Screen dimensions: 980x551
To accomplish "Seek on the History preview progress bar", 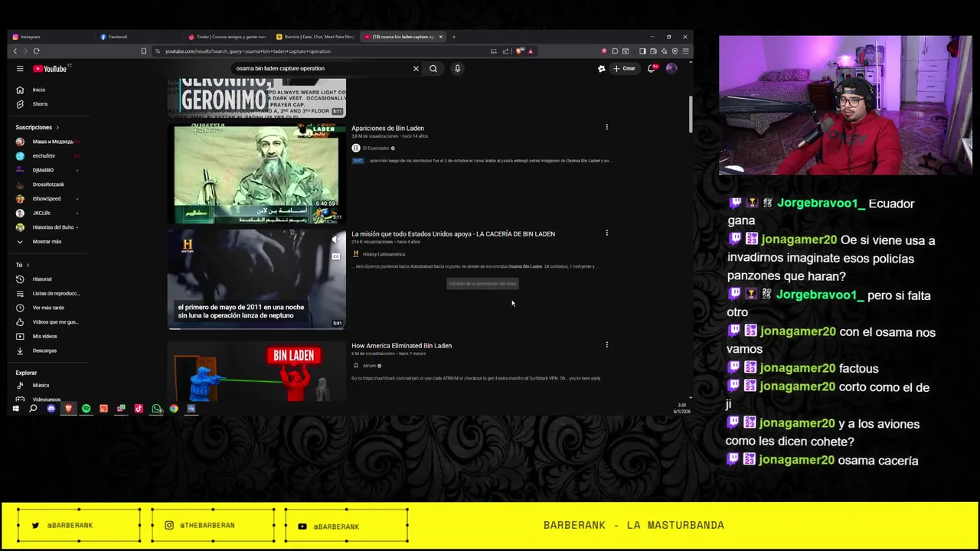I will click(x=256, y=329).
